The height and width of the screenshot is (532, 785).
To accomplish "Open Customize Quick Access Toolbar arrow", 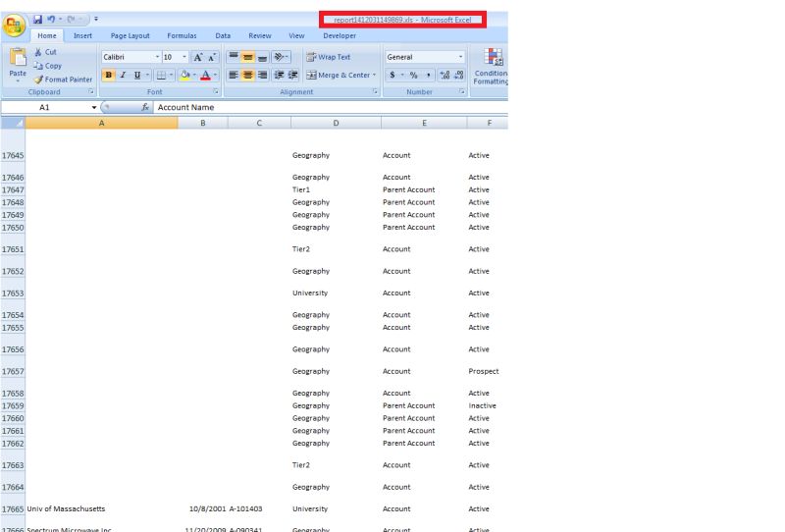I will coord(95,19).
